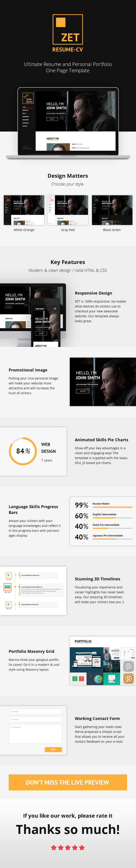Click the fifth red rating star

pos(82,847)
